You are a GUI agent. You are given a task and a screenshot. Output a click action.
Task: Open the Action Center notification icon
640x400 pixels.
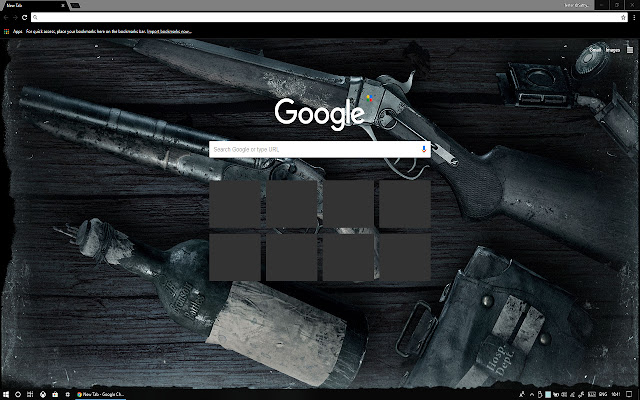tap(629, 394)
